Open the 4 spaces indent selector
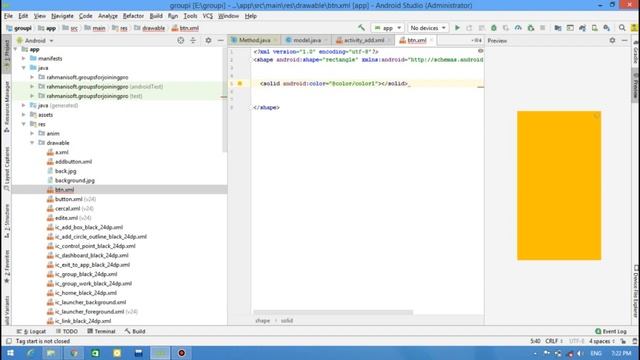Viewport: 640px width, 360px height. point(602,341)
